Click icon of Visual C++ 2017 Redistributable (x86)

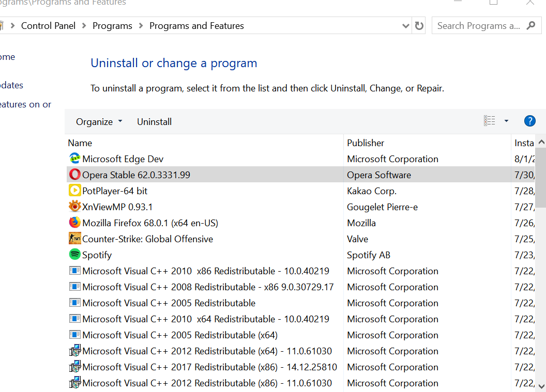[x=74, y=366]
